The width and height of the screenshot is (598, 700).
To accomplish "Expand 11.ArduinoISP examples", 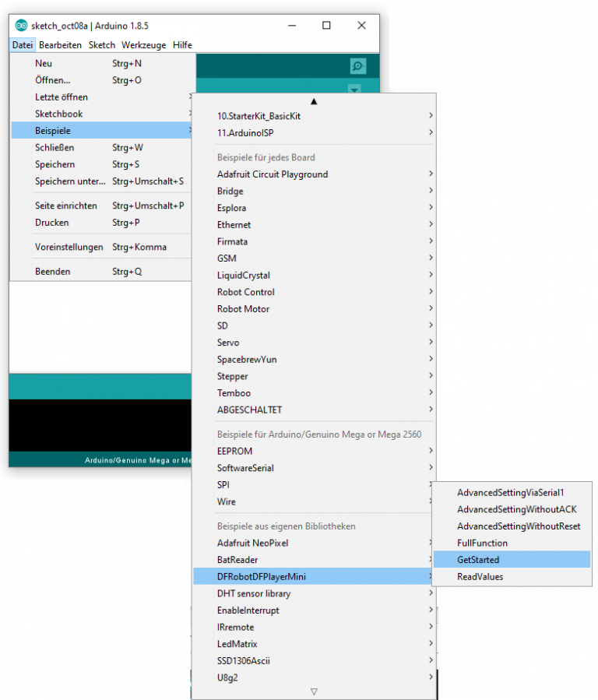I will click(x=315, y=132).
